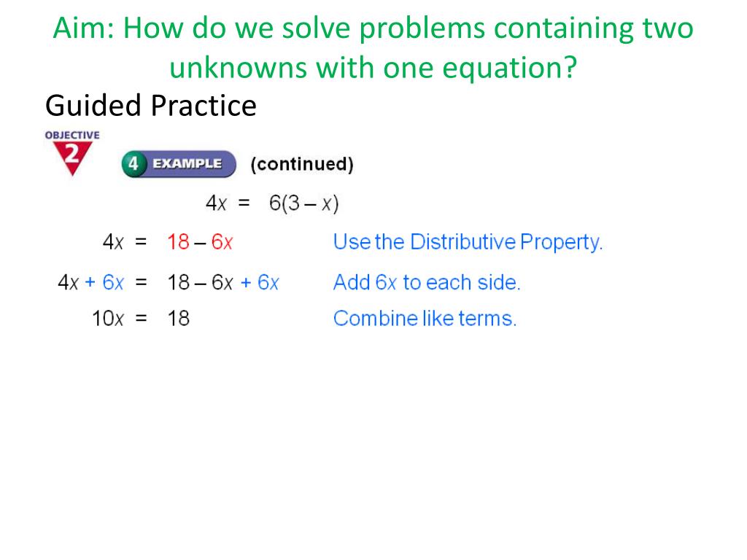Select 'Combine like terms.' blue text
This screenshot has height=560, width=747.
(x=425, y=318)
